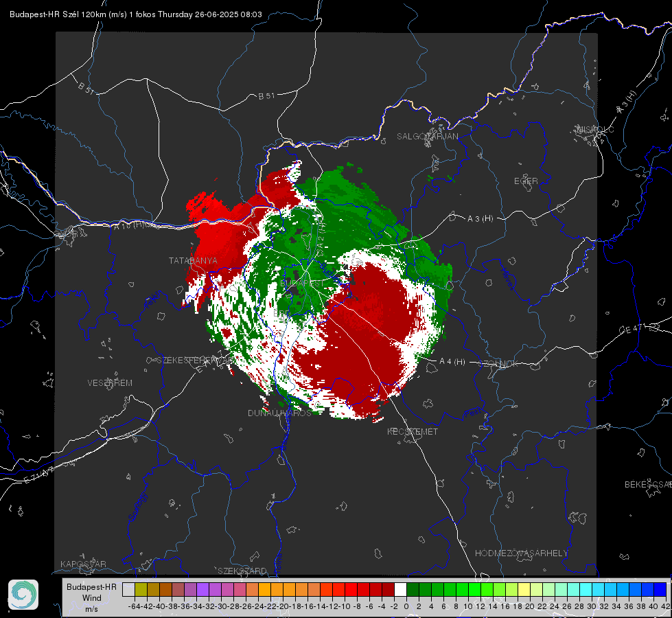The width and height of the screenshot is (672, 618).
Task: Click the radar title text with date 26-06-2025
Action: (x=135, y=14)
